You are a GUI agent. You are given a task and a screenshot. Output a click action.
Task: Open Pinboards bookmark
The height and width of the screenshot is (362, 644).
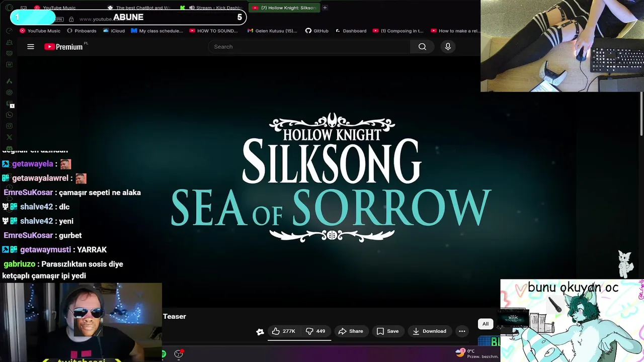click(x=82, y=31)
